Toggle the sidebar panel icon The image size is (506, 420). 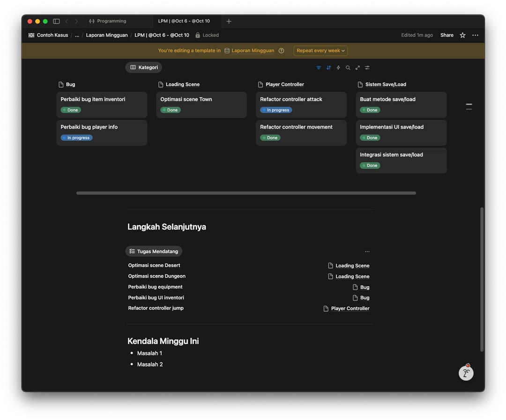tap(56, 21)
